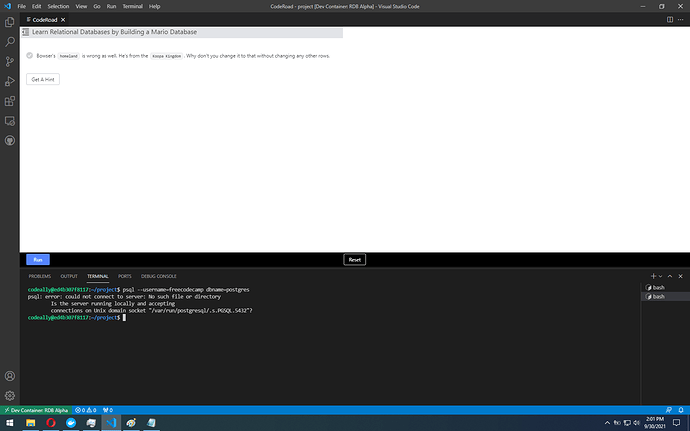Click the forwarded ports status item
This screenshot has height=431, width=690.
point(107,410)
